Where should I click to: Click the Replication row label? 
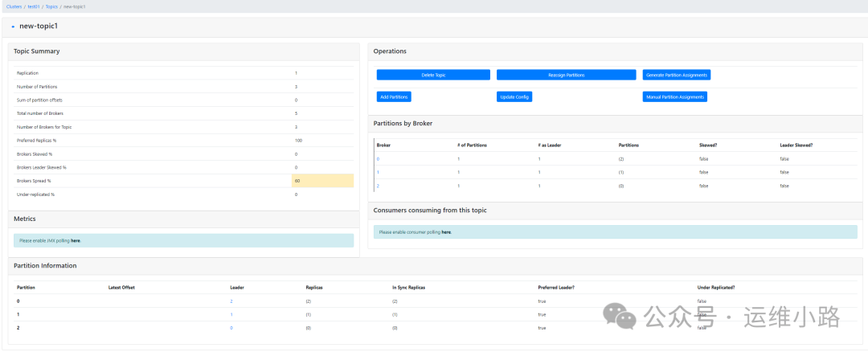[27, 73]
